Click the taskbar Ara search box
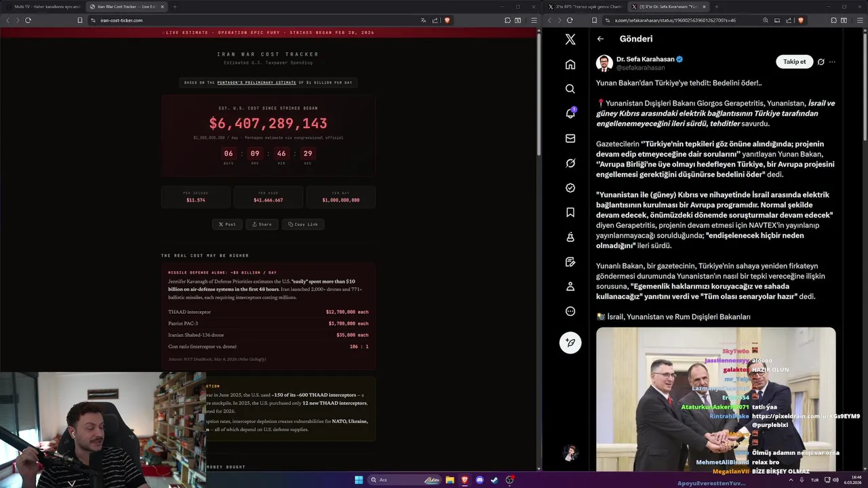The height and width of the screenshot is (488, 868). pos(405,480)
